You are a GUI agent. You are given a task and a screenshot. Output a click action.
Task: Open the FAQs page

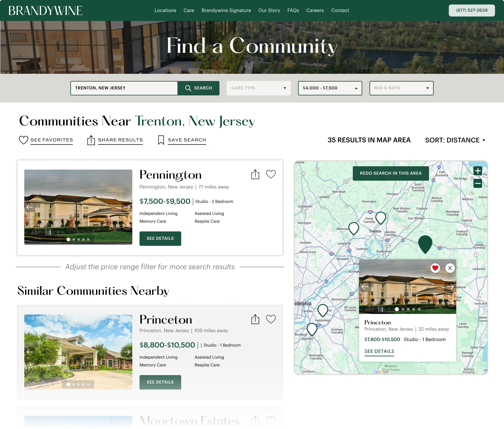(x=293, y=10)
